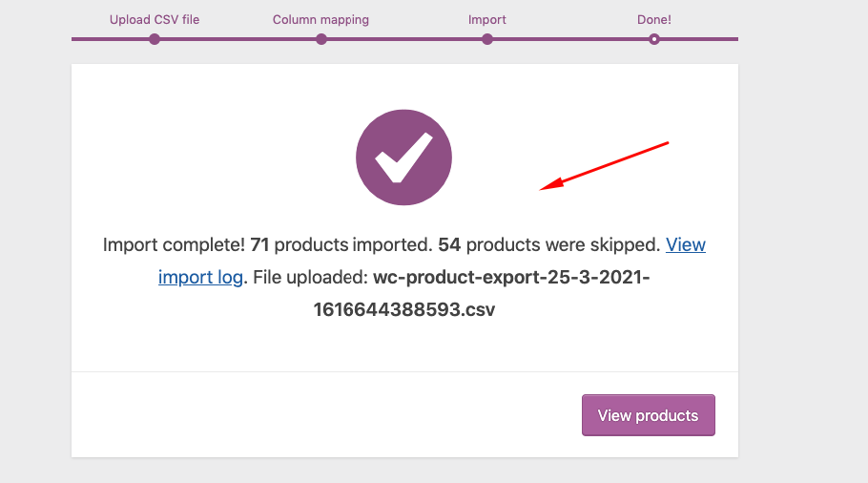Open the View link after skipped products
Image resolution: width=868 pixels, height=483 pixels.
click(685, 244)
